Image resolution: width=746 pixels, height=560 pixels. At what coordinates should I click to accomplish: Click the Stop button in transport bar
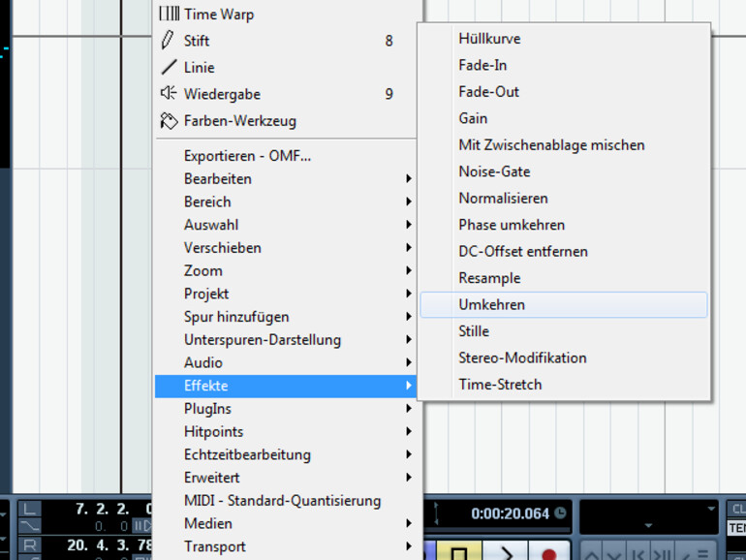458,552
